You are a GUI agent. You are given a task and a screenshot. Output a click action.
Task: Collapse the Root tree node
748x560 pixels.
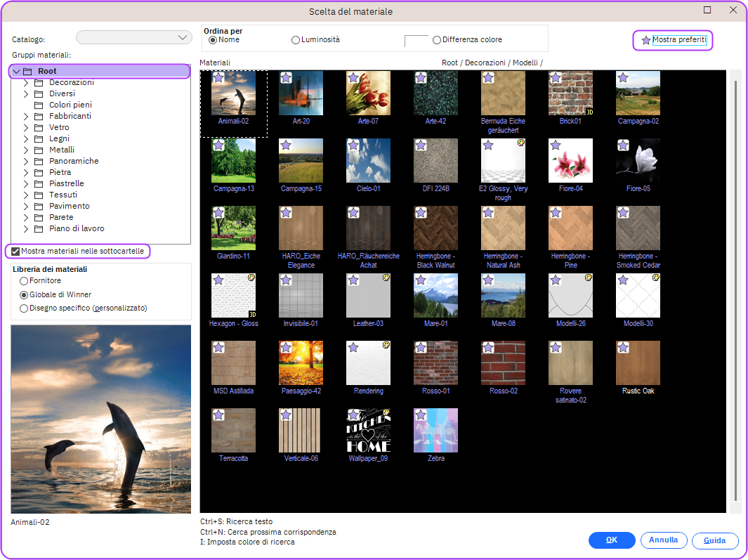tap(16, 71)
